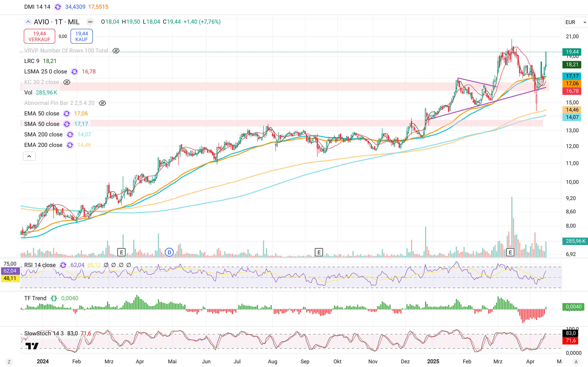
Task: Open the EUR currency dropdown
Action: click(x=575, y=22)
